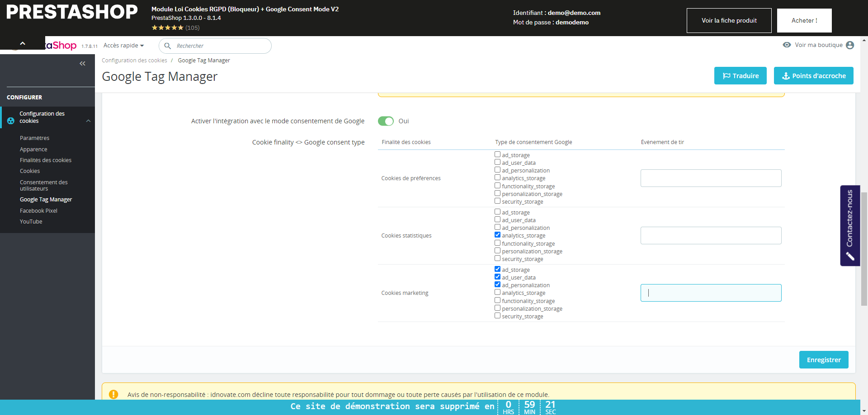The image size is (868, 415).
Task: Uncheck analytics_storage for Cookies statistiques
Action: coord(497,235)
